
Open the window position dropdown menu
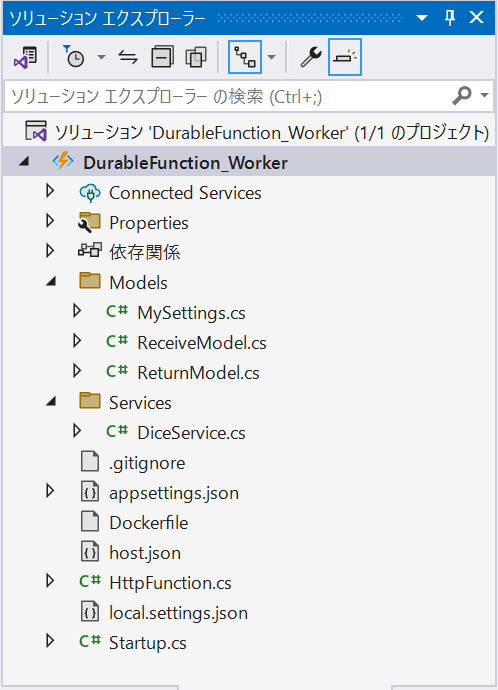coord(422,18)
